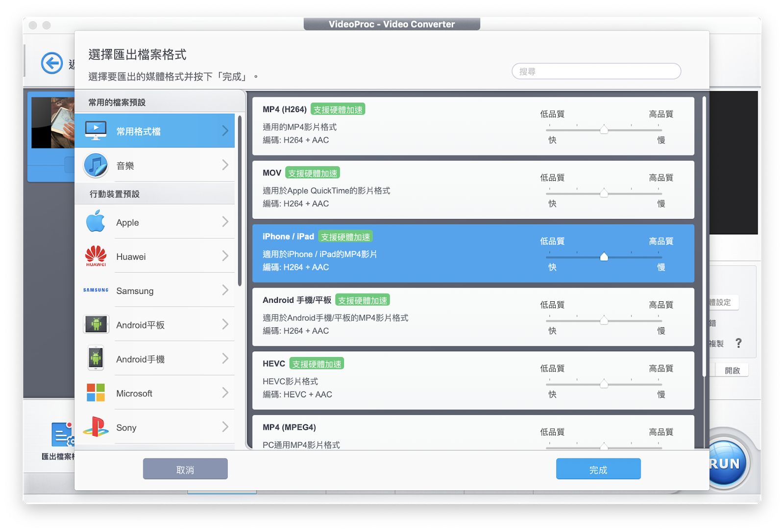
Task: Select the MP4 (MPEG4) format title
Action: [x=289, y=427]
